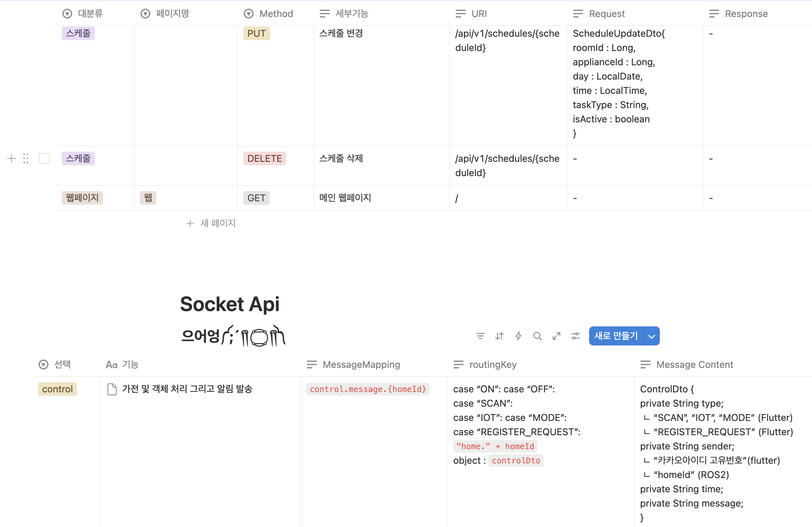This screenshot has height=527, width=812.
Task: Open view settings sliders icon
Action: pos(576,336)
